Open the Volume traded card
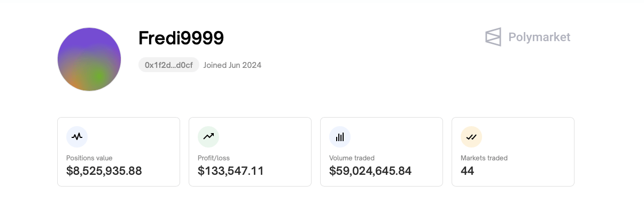 (x=382, y=152)
